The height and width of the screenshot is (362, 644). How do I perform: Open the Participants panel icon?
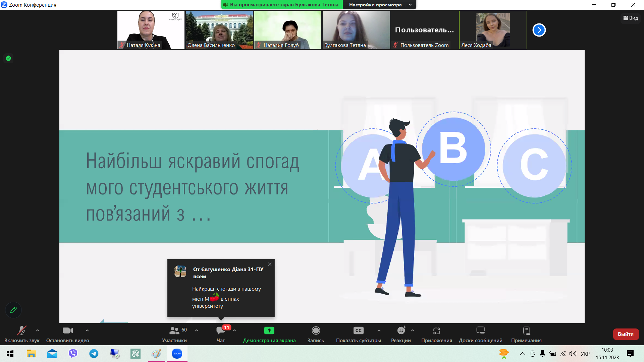point(174,331)
